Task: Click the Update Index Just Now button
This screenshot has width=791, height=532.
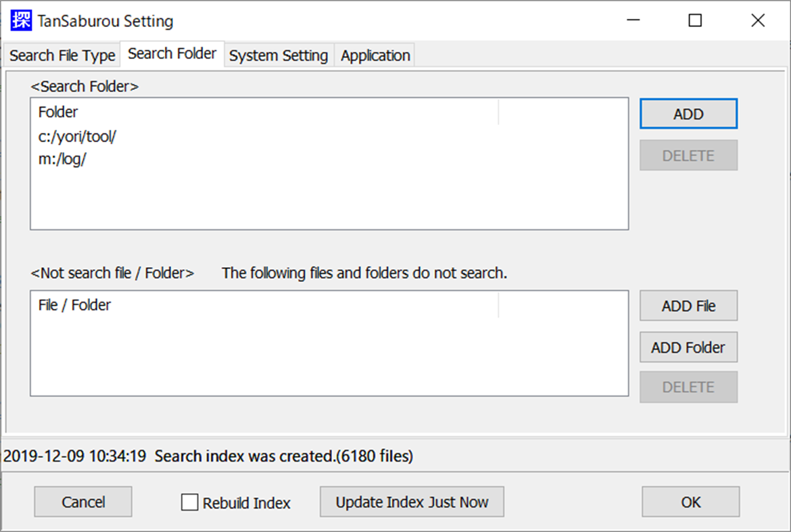Action: [412, 502]
